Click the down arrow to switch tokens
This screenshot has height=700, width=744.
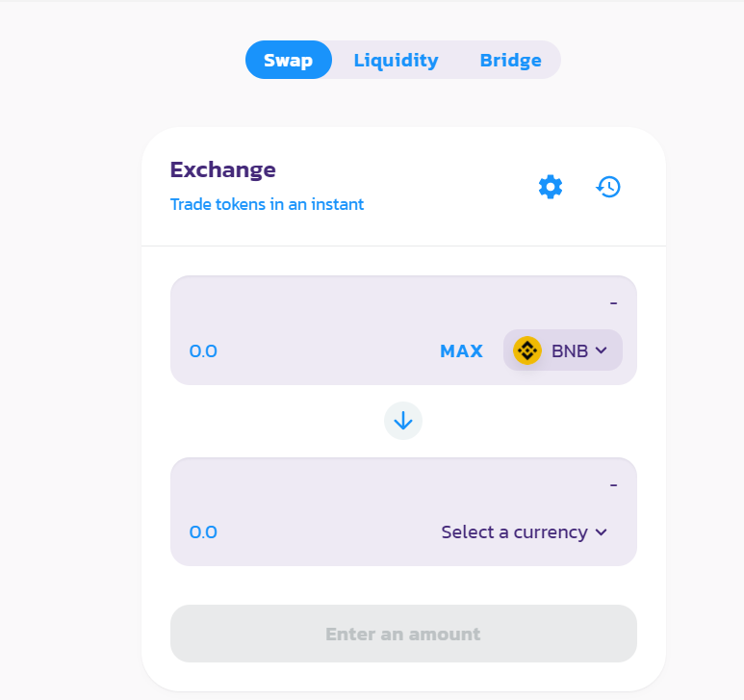(403, 421)
